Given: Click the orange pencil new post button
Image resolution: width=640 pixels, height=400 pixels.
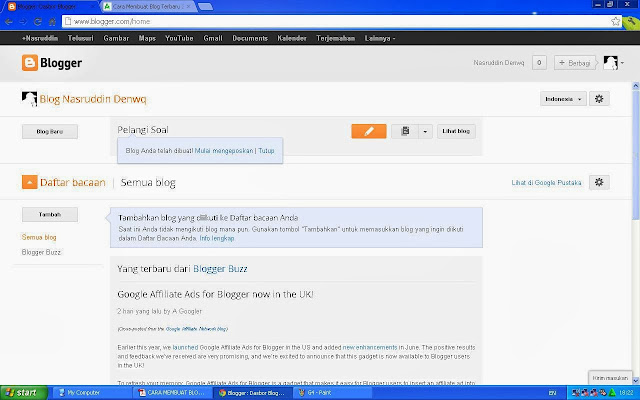Looking at the screenshot, I should 369,131.
